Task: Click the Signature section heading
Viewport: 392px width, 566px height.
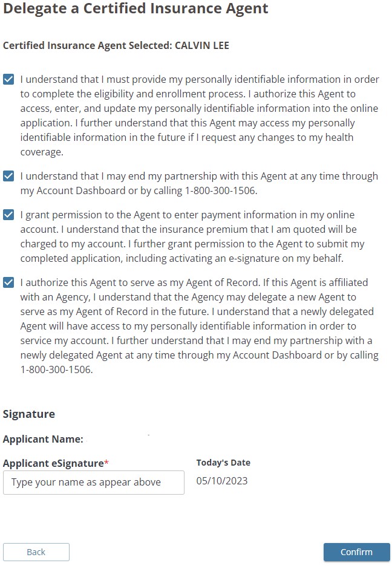Action: pos(29,414)
